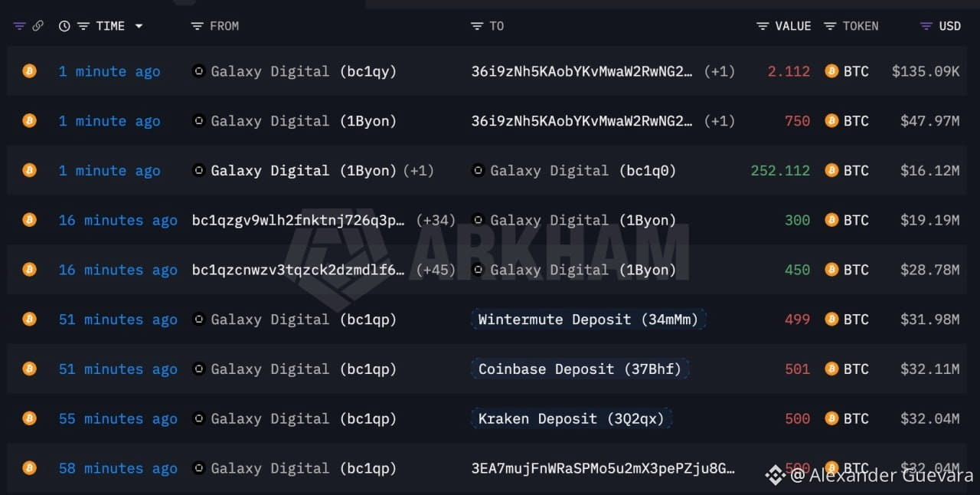Screen dimensions: 980x495
Task: Click BTC token icon in $32.11M row
Action: click(x=831, y=369)
